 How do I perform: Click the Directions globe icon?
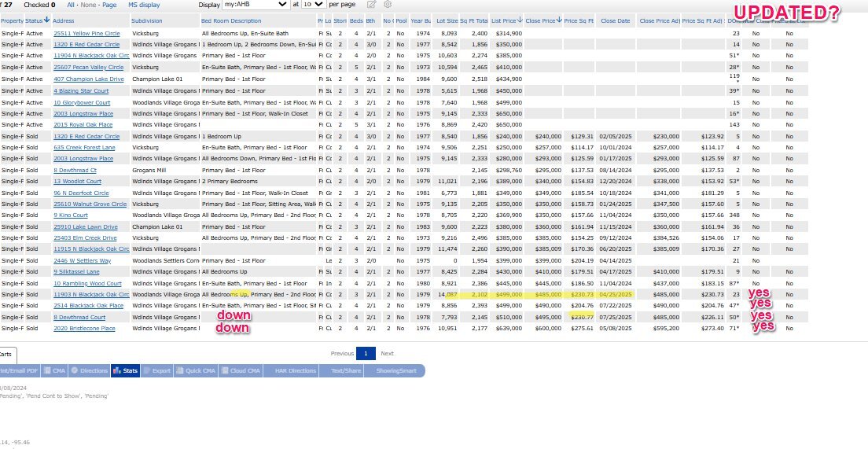(x=74, y=371)
